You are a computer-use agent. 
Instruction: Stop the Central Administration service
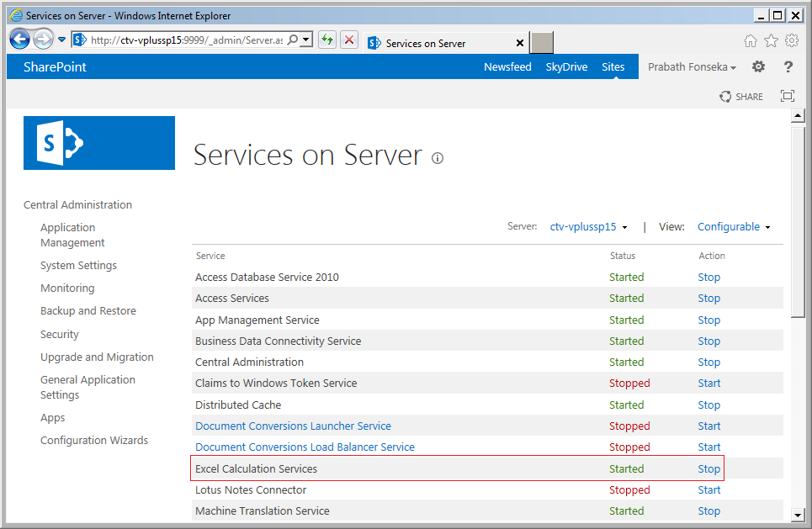pyautogui.click(x=709, y=362)
